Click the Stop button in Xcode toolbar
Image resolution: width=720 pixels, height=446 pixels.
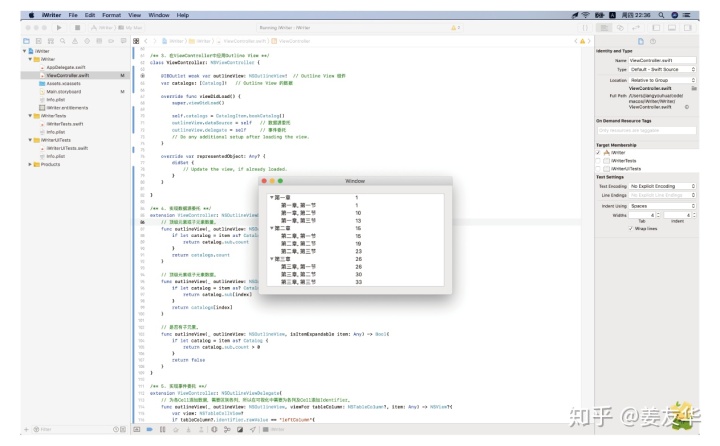tap(77, 28)
